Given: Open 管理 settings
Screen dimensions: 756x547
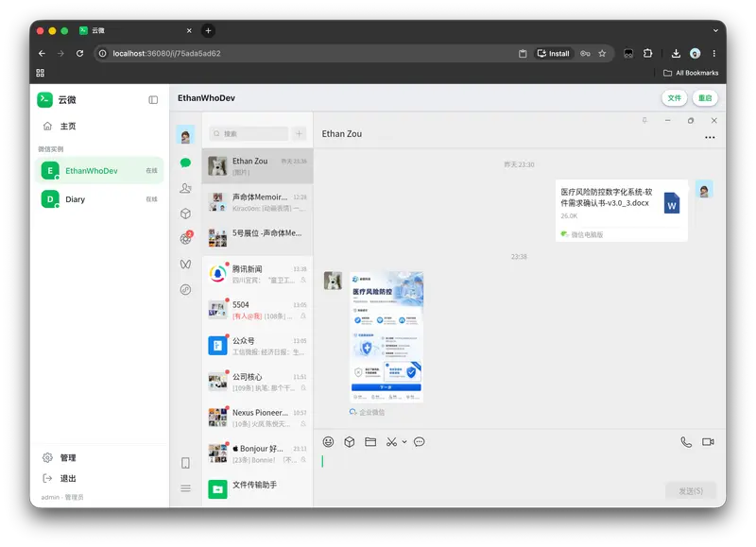Looking at the screenshot, I should tap(60, 457).
